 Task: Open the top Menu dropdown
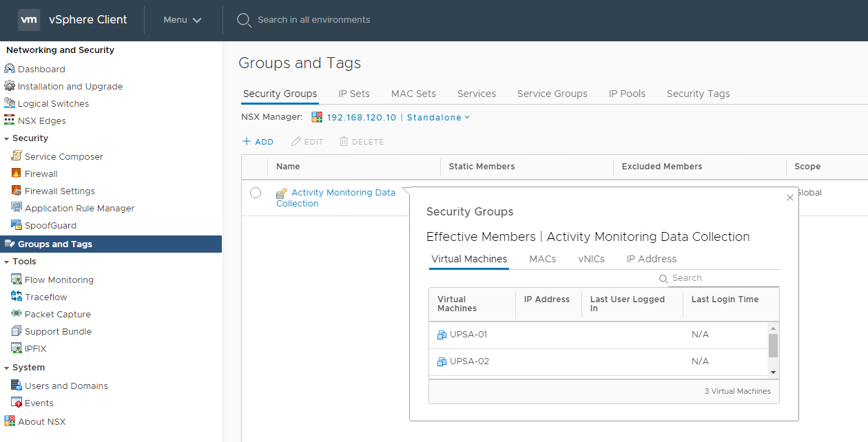[183, 20]
